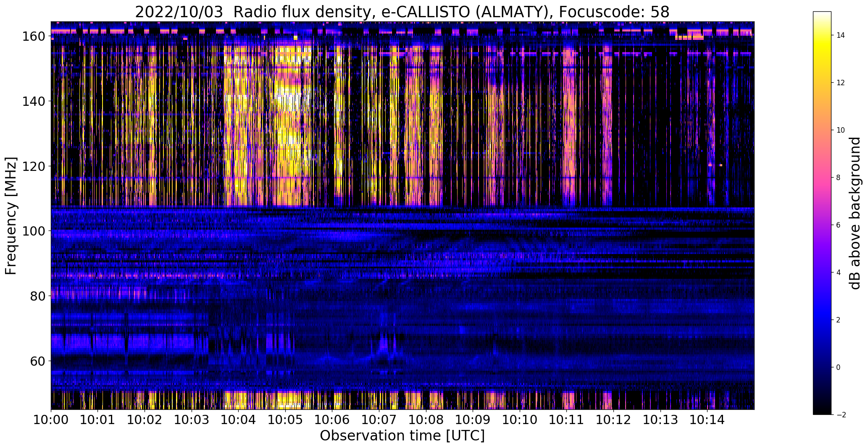Click the colorbar tick label '2'
The image size is (868, 448).
(839, 320)
